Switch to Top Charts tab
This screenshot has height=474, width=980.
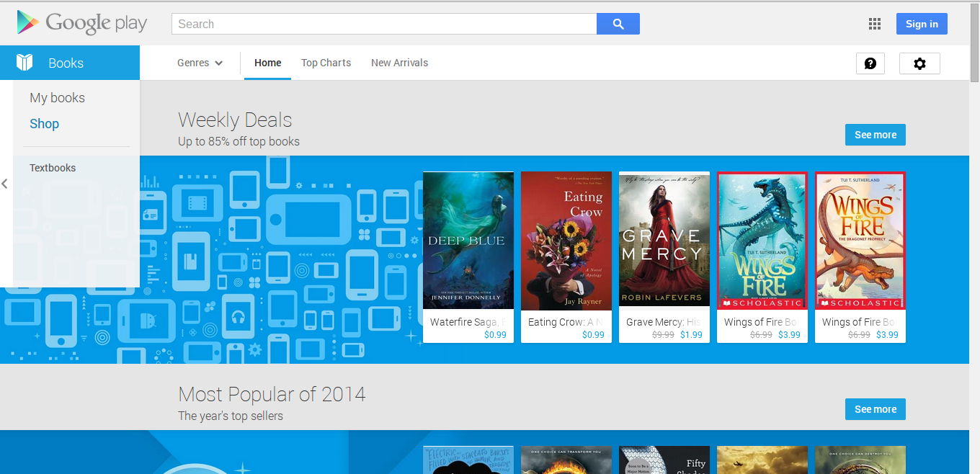326,63
